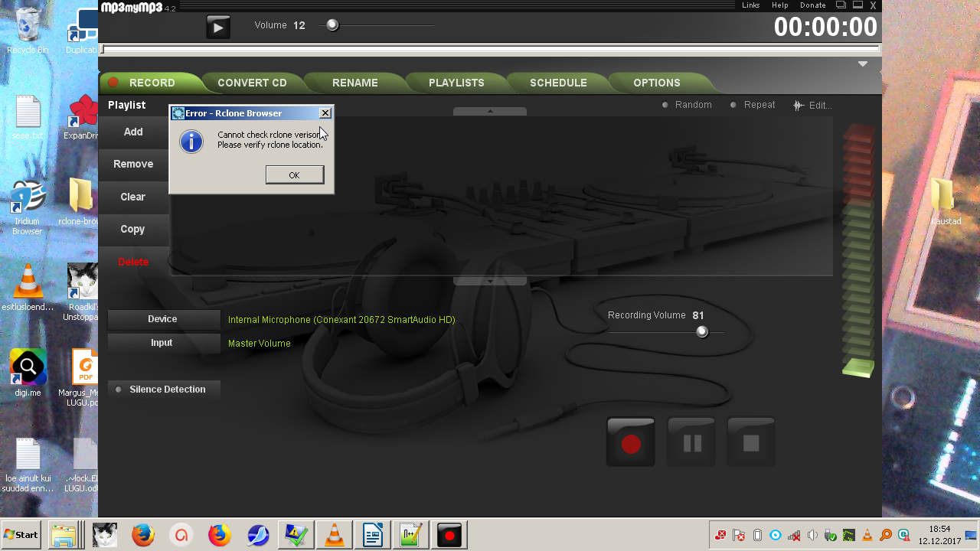
Task: Switch to mp3mymp3 record taskbar icon
Action: coord(449,535)
